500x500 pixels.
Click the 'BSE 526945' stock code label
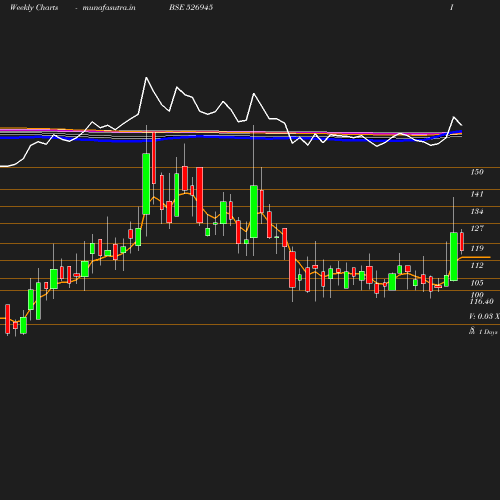(191, 7)
